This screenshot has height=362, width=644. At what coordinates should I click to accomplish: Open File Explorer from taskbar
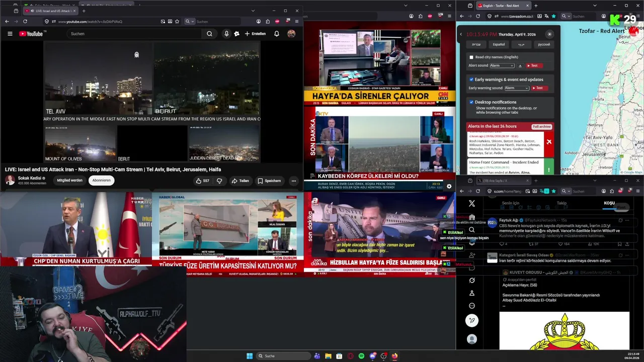(x=328, y=356)
